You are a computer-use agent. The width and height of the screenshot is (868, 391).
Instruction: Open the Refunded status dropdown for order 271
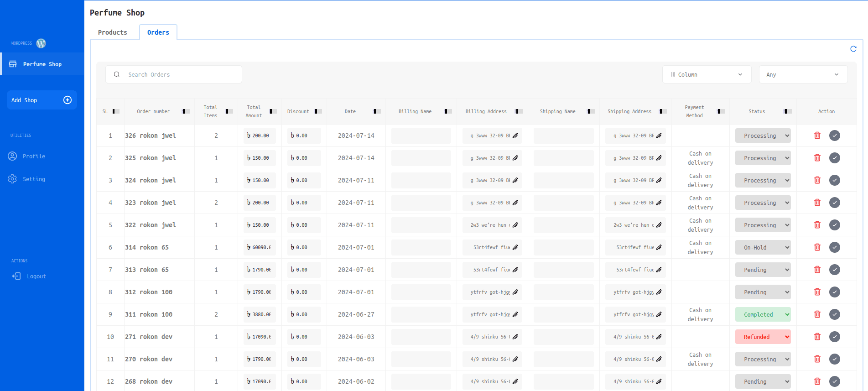[763, 337]
